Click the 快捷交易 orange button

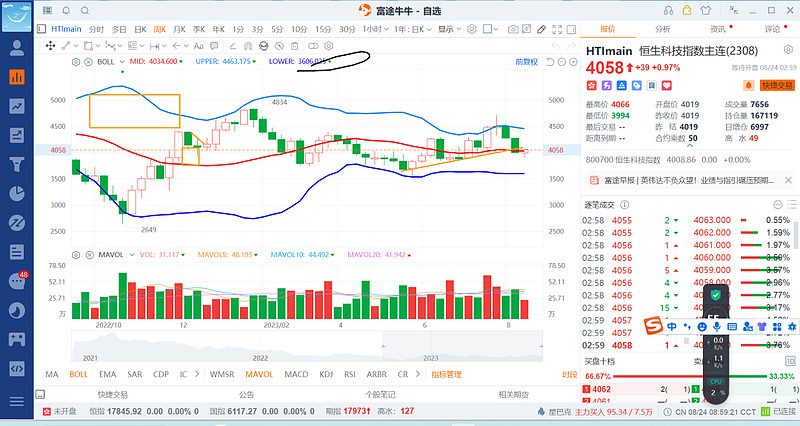[777, 85]
